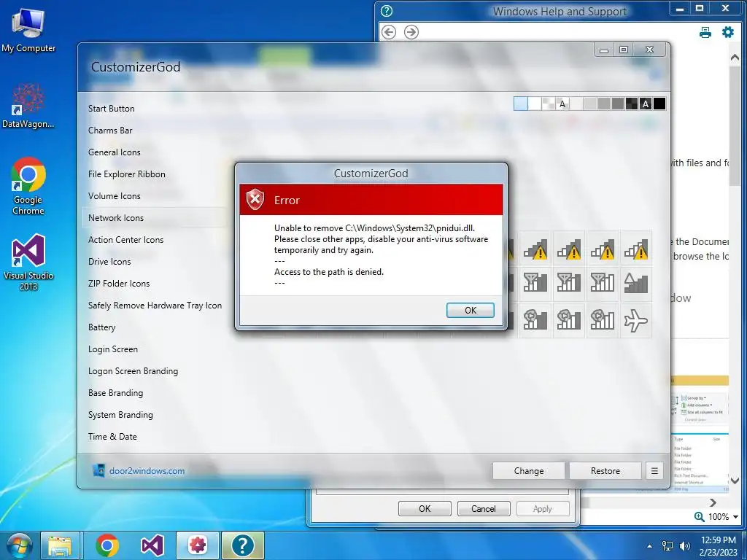Show hidden system tray icons
This screenshot has width=747, height=560.
(649, 546)
